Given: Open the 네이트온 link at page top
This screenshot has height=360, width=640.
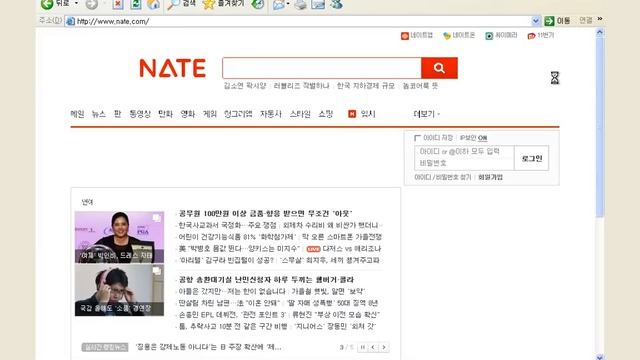Looking at the screenshot, I should tap(459, 36).
